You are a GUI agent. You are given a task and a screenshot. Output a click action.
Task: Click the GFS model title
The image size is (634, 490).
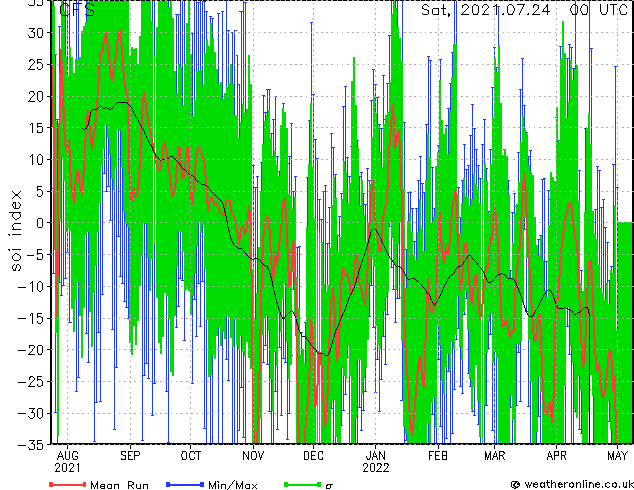78,11
